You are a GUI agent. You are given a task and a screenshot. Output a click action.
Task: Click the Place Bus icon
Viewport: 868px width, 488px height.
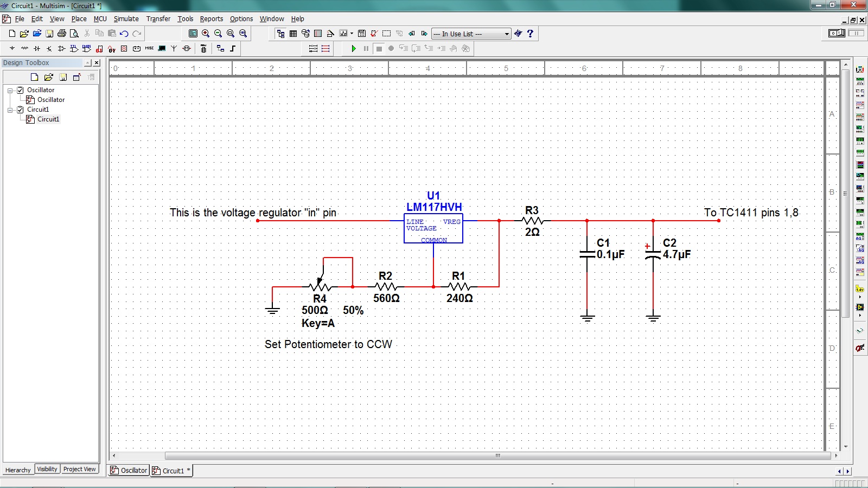[x=233, y=48]
